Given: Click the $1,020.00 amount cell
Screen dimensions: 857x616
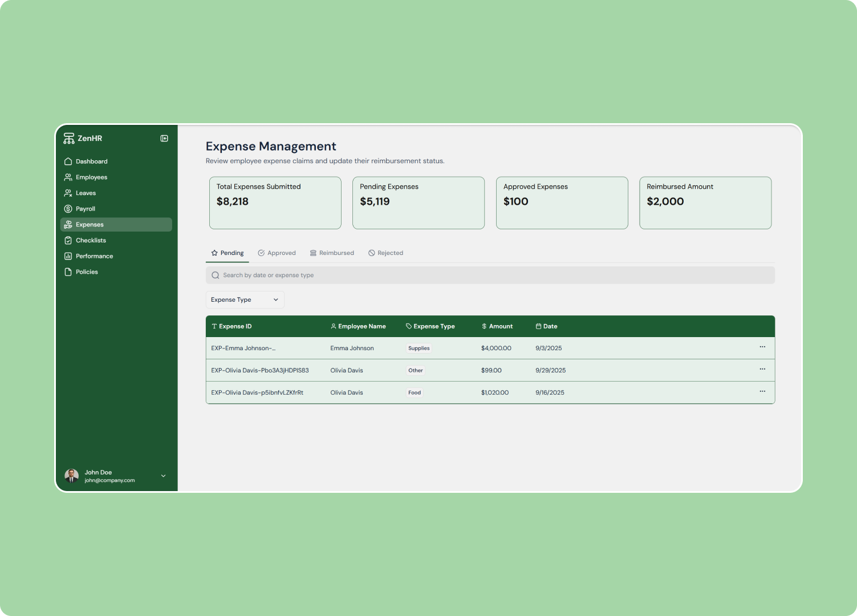Looking at the screenshot, I should pyautogui.click(x=495, y=393).
